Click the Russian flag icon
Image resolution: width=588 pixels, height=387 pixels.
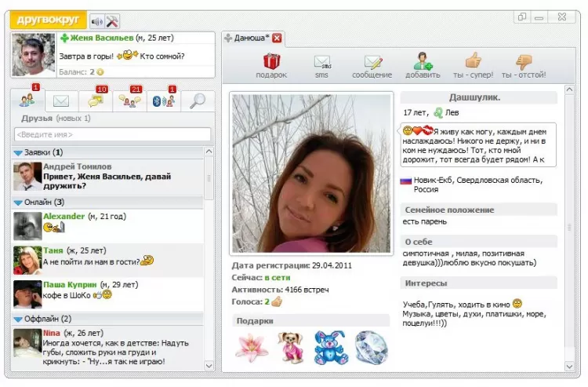[406, 181]
